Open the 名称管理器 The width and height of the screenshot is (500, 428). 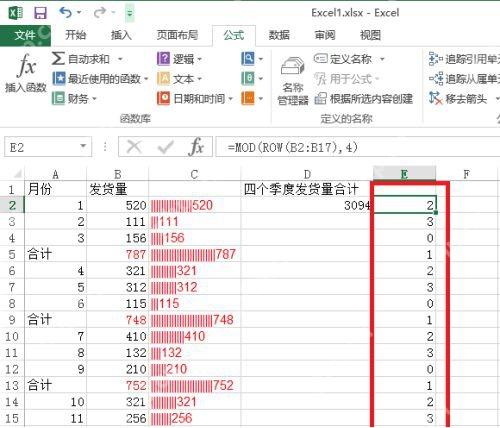(x=293, y=81)
